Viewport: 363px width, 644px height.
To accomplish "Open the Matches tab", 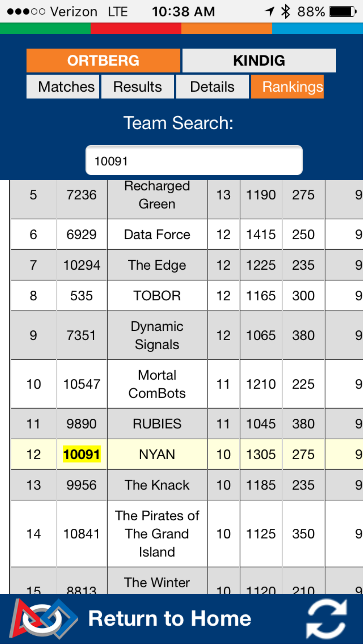I will [x=63, y=87].
